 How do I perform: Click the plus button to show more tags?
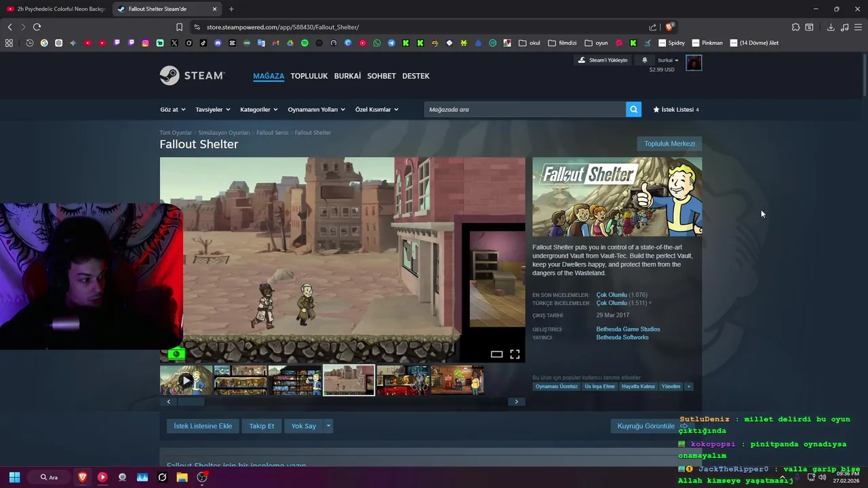(689, 386)
